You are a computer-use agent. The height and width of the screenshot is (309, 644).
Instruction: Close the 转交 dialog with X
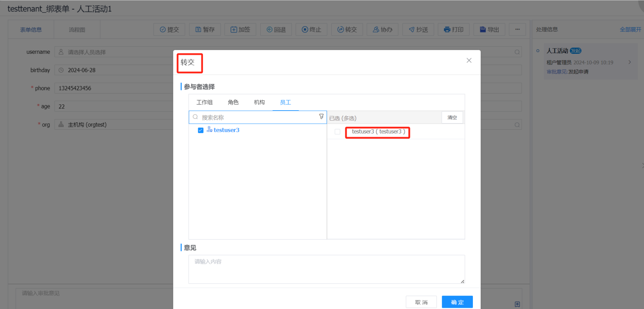[469, 61]
